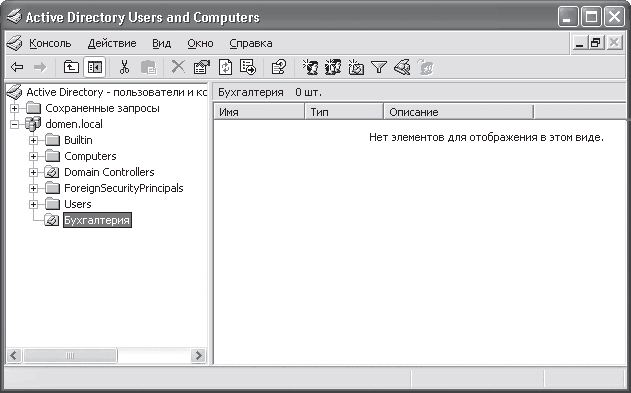Click the Up one level toolbar icon
The height and width of the screenshot is (393, 631).
pyautogui.click(x=71, y=67)
